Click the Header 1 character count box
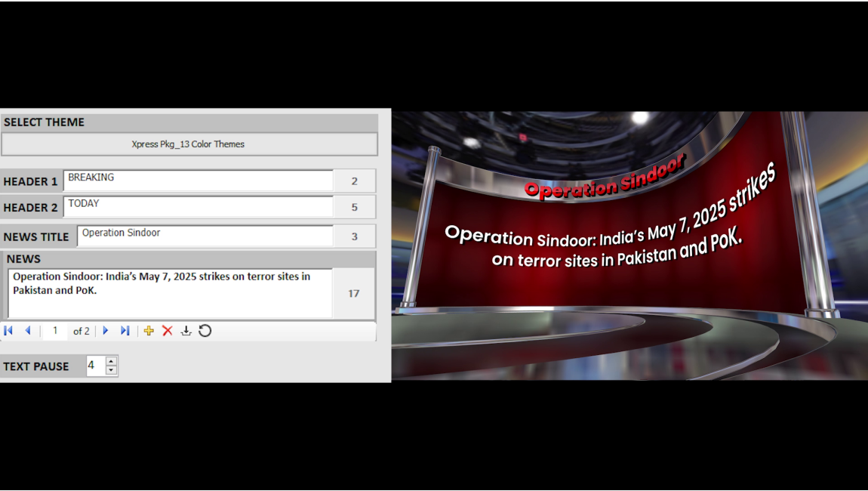868x491 pixels. pos(354,181)
